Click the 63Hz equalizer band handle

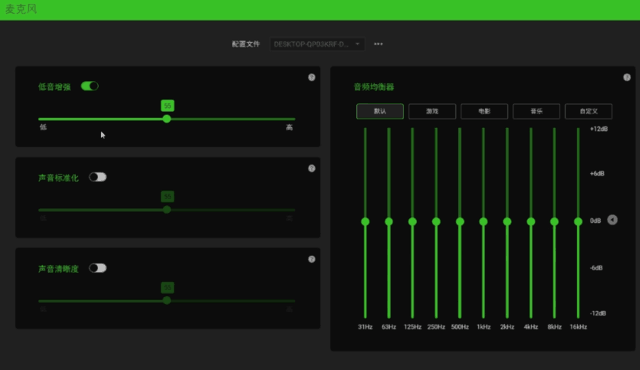[x=389, y=222]
